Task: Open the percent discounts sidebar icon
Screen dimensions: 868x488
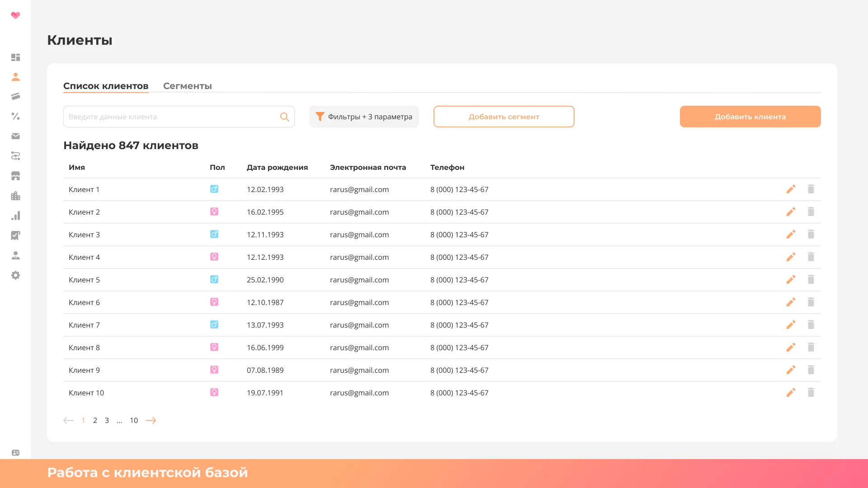Action: point(15,116)
